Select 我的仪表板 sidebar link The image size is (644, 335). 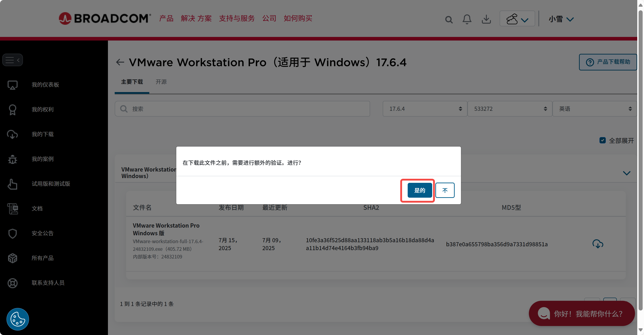pos(45,85)
